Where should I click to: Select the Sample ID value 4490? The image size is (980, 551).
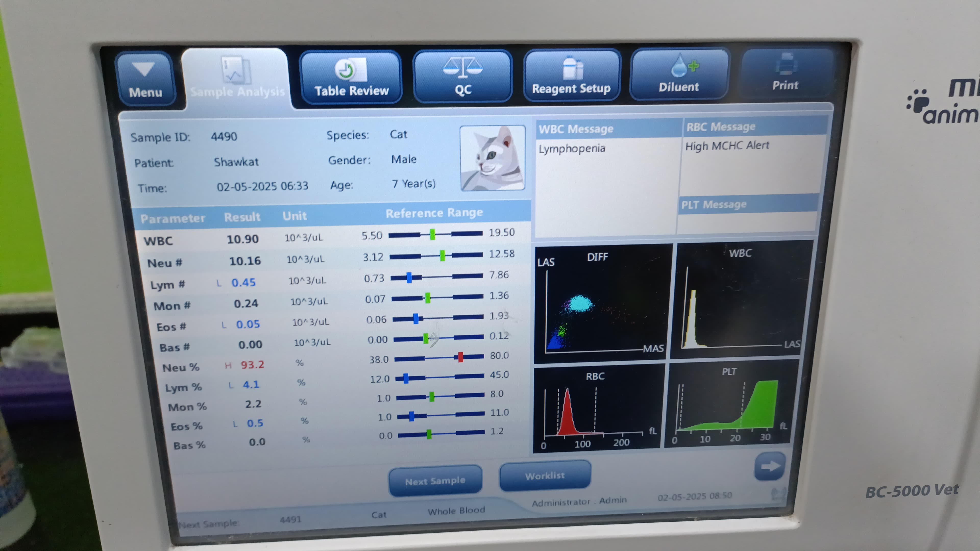pos(224,136)
